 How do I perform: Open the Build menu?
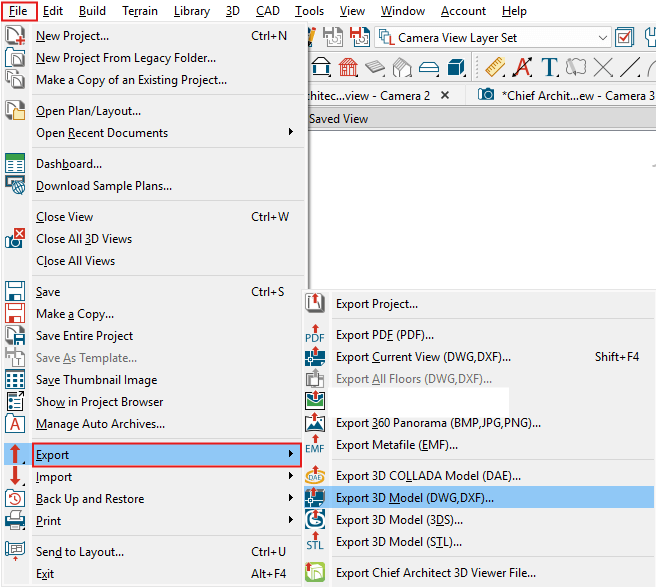click(x=92, y=11)
